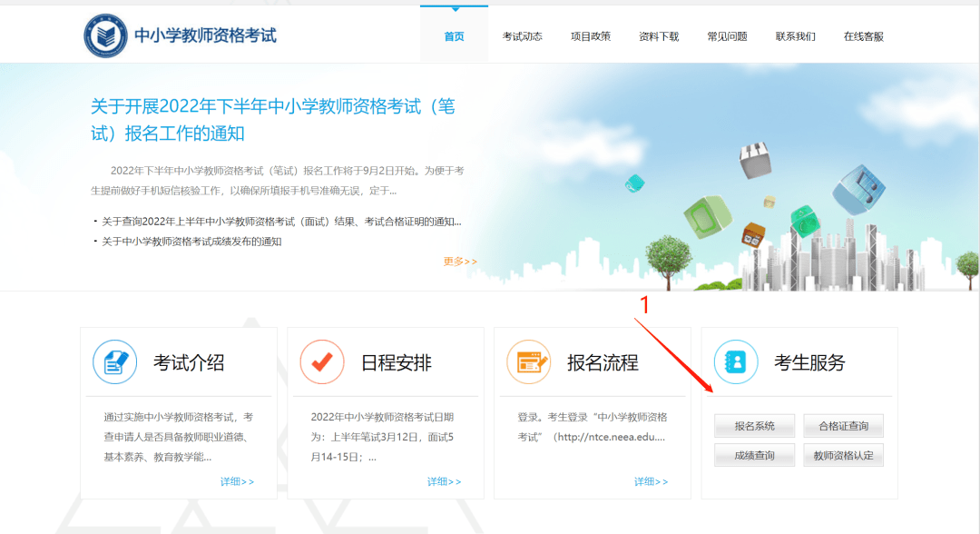Image resolution: width=980 pixels, height=534 pixels.
Task: Open 常见问题 navigation item
Action: [x=727, y=36]
